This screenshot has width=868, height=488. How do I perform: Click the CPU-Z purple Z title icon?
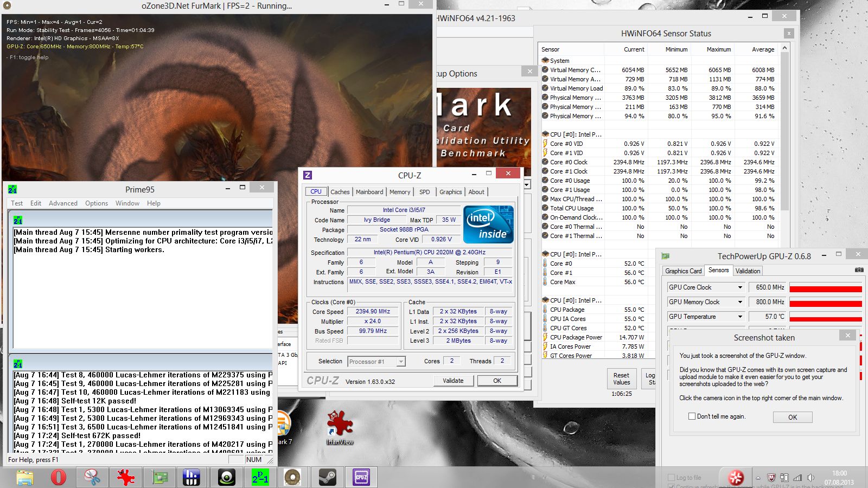pos(308,175)
